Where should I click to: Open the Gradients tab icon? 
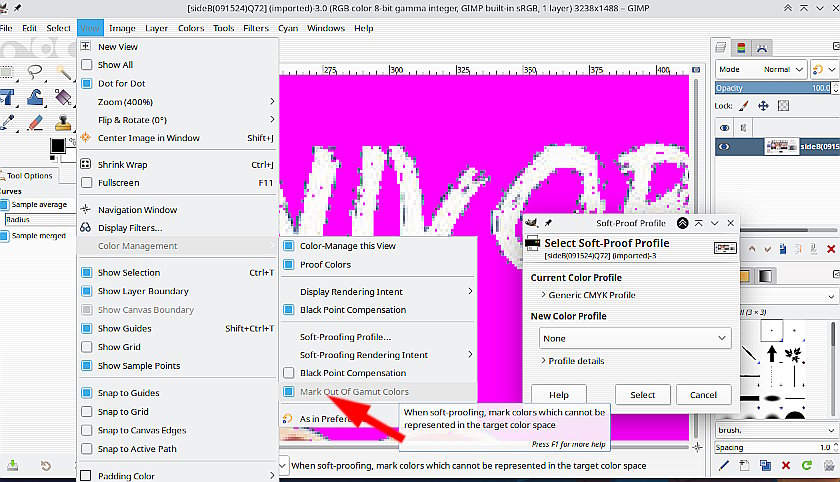765,276
